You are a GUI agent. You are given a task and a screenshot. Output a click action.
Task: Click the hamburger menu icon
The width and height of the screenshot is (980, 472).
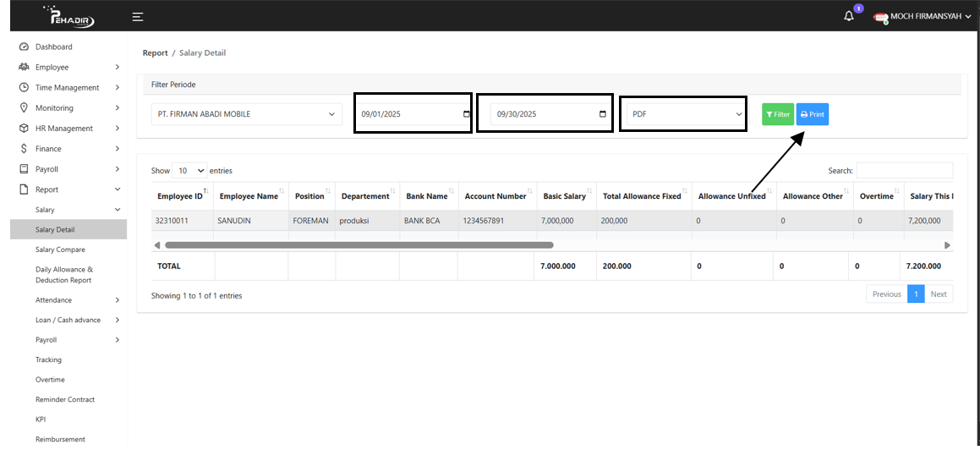tap(138, 17)
